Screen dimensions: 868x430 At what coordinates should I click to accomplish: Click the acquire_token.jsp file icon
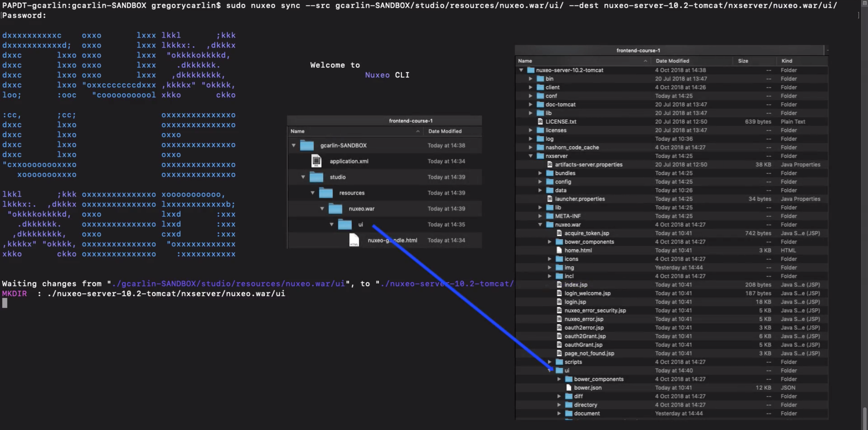[x=559, y=233]
